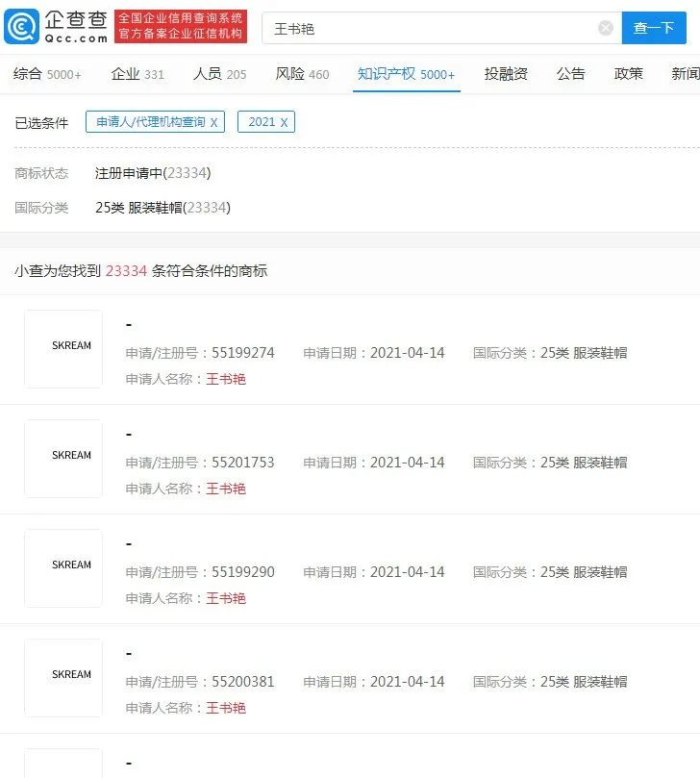
Task: Click the red result count 23334
Action: point(126,271)
